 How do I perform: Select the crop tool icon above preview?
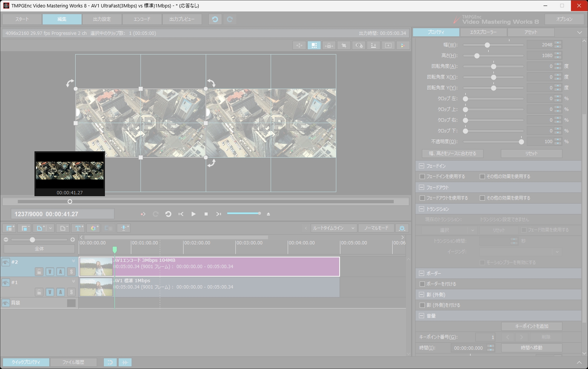(x=344, y=45)
